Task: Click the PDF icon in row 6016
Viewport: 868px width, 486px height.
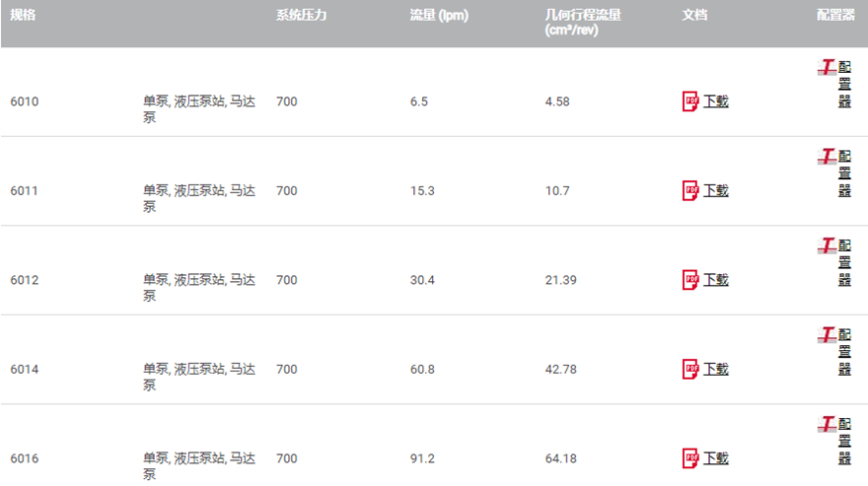Action: tap(690, 458)
